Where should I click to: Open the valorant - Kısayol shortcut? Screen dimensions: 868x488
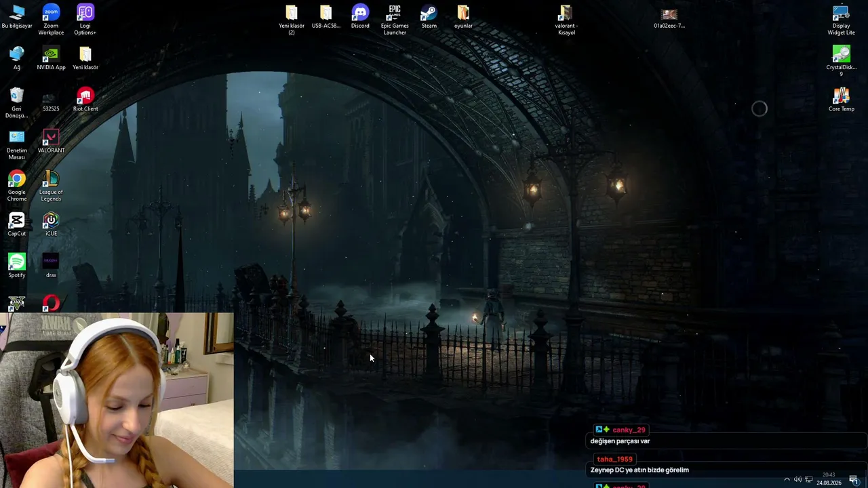pyautogui.click(x=566, y=20)
